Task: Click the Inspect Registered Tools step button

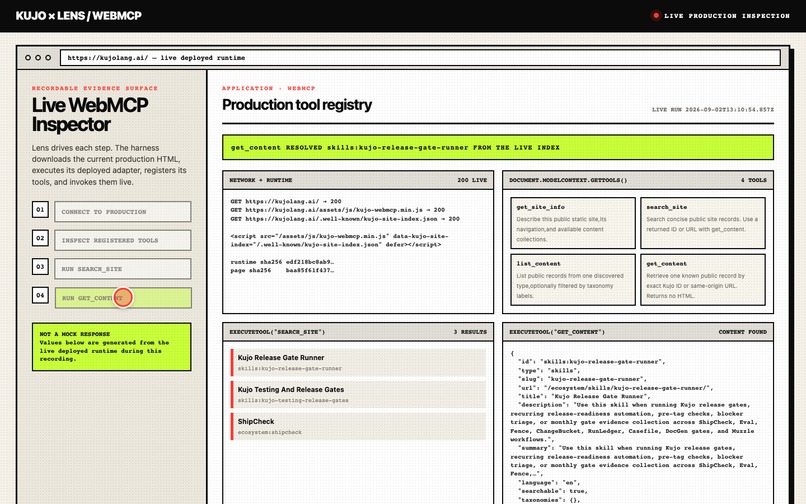Action: point(123,240)
